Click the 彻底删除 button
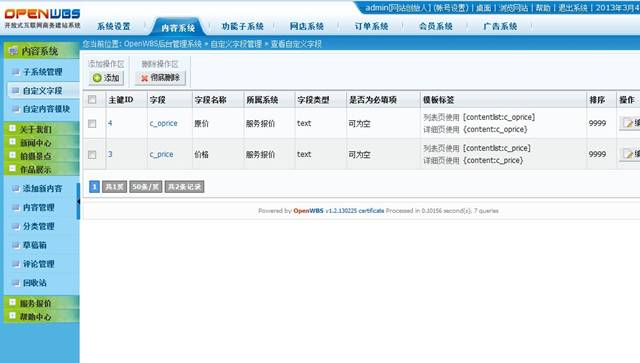 click(x=160, y=78)
